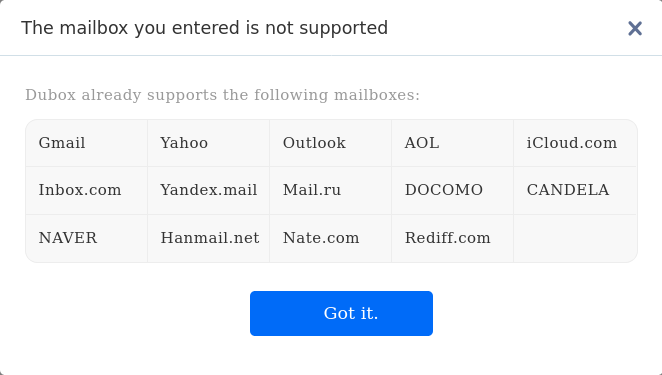Click the Dubox supported mailboxes description
This screenshot has width=662, height=375.
[x=222, y=95]
